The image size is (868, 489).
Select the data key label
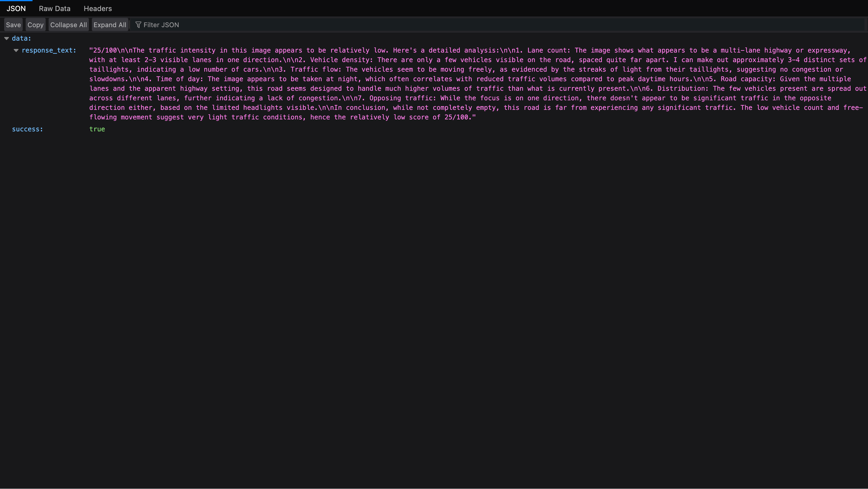pos(21,39)
